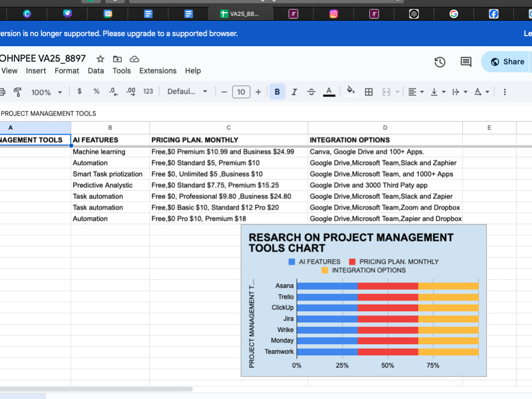
Task: Open the three-dot more toolbar menu
Action: click(504, 92)
